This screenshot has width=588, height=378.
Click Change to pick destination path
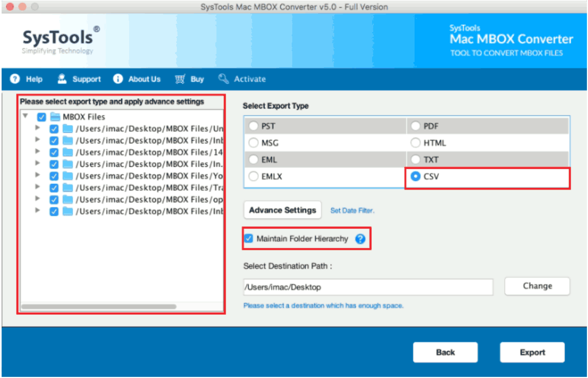click(x=537, y=286)
